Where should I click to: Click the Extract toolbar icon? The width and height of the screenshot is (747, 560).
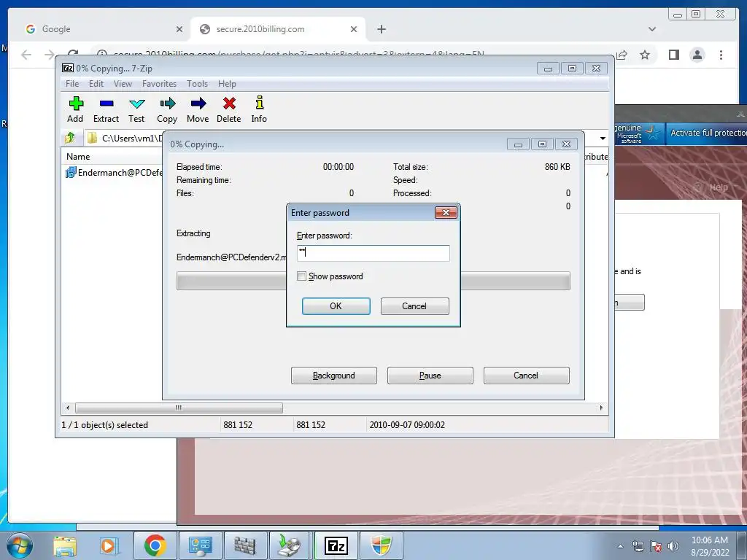pos(106,109)
